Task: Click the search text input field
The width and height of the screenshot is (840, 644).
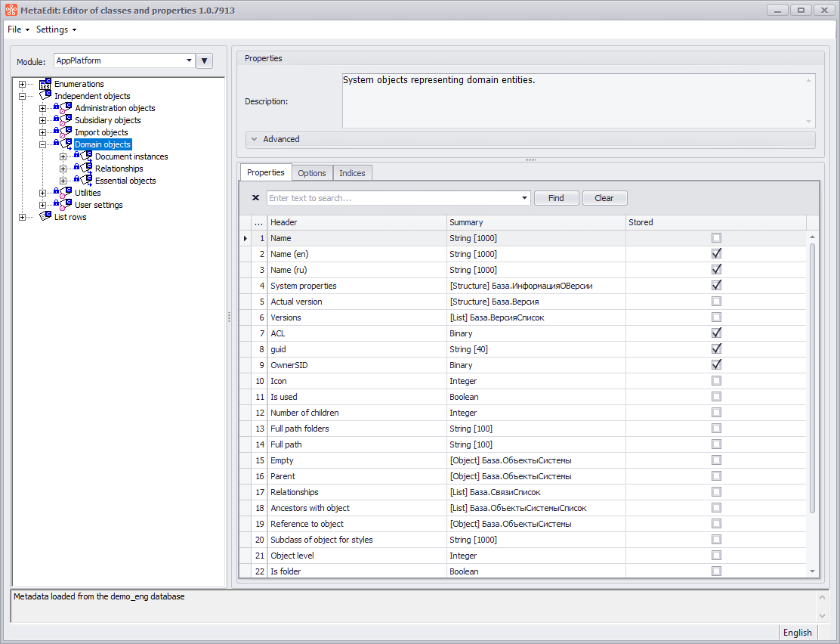Action: pos(393,198)
